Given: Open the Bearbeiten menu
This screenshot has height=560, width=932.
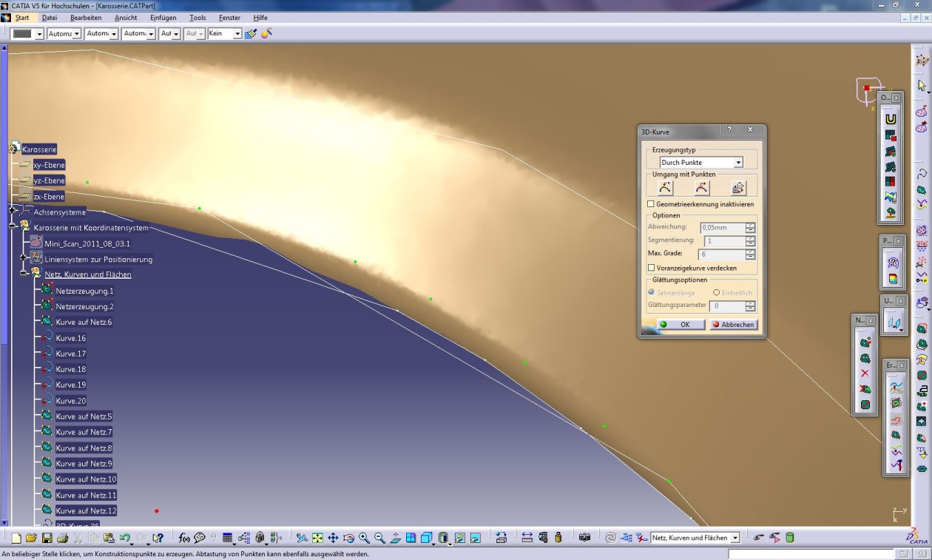Looking at the screenshot, I should 86,17.
